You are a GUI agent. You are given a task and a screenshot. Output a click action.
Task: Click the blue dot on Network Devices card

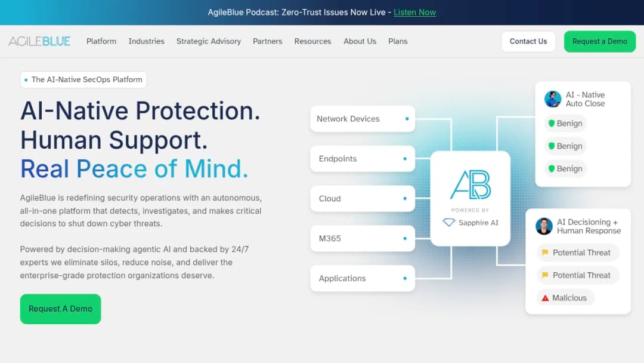click(x=407, y=119)
